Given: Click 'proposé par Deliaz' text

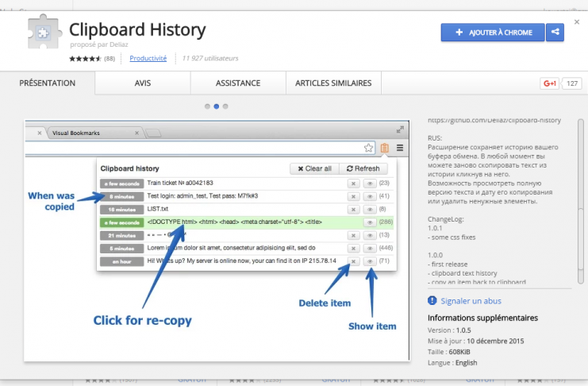Looking at the screenshot, I should pyautogui.click(x=99, y=44).
